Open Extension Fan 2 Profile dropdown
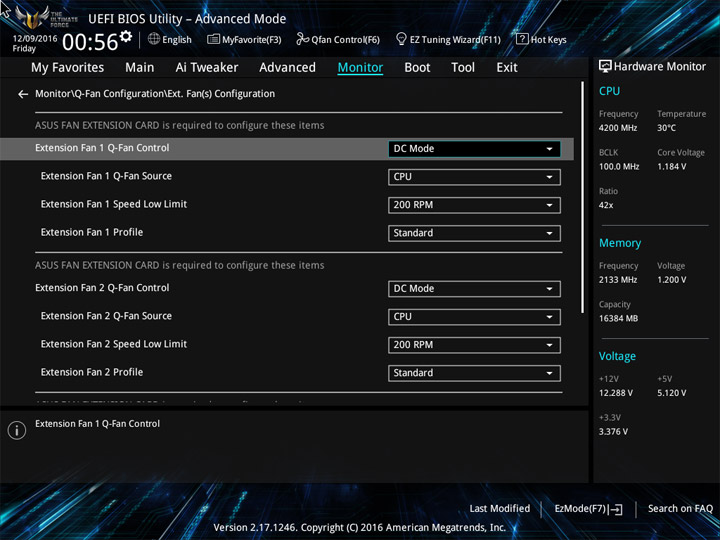The width and height of the screenshot is (720, 540). pyautogui.click(x=474, y=373)
